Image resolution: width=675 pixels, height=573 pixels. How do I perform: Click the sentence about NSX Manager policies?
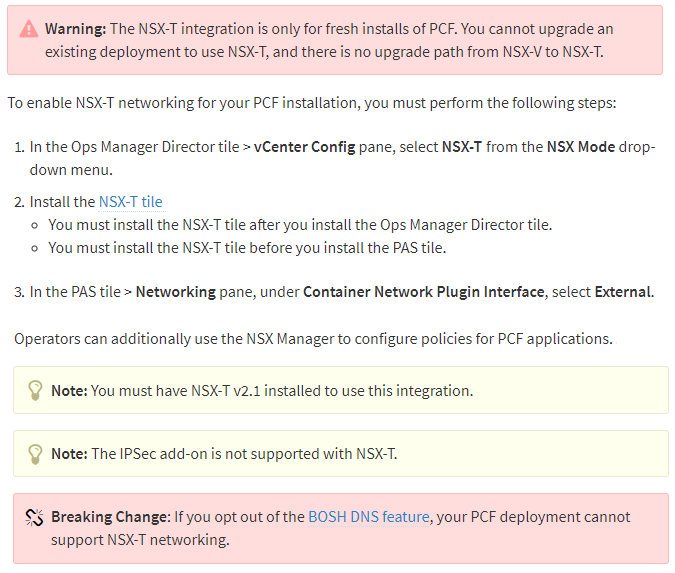tap(313, 339)
